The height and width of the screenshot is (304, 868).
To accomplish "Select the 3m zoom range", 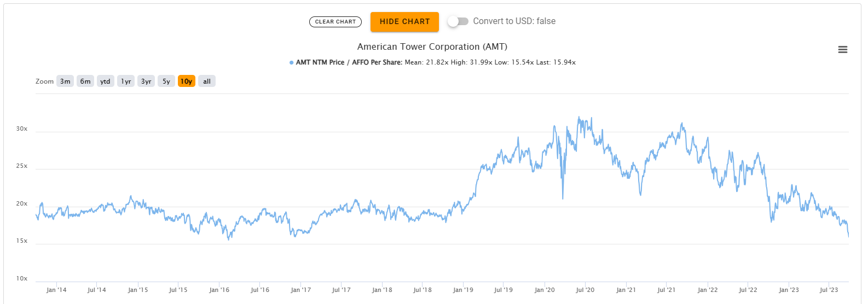I will click(65, 81).
